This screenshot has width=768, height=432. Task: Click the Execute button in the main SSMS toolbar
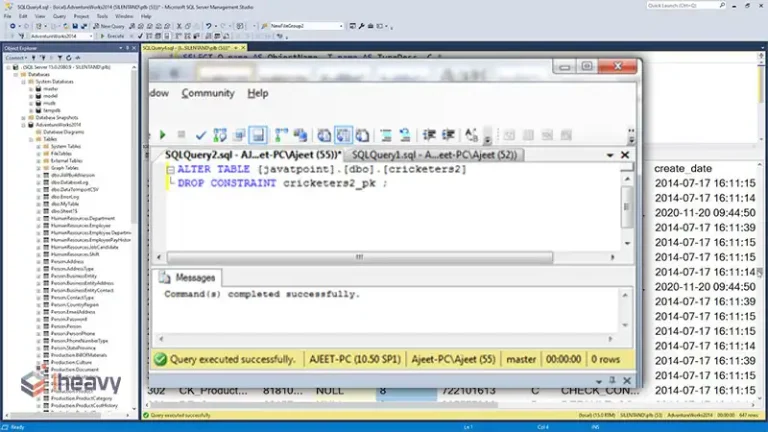[112, 36]
